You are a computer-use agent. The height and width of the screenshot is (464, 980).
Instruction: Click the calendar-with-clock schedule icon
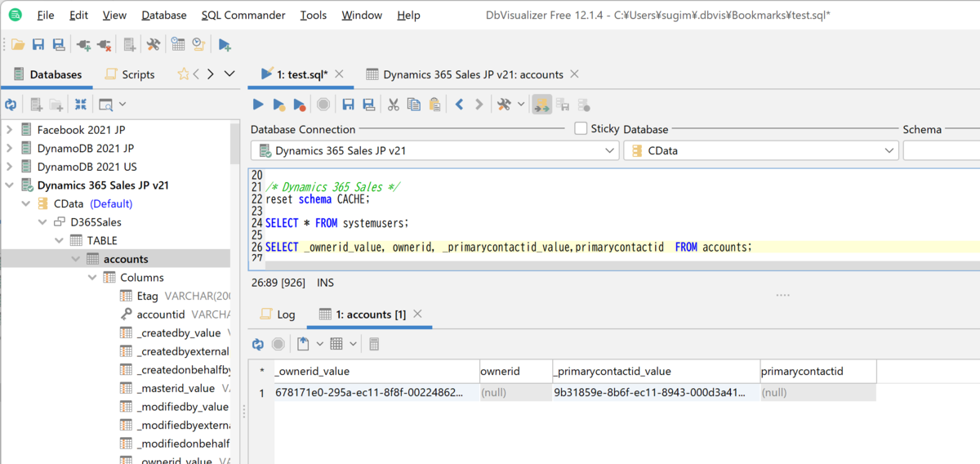click(x=178, y=44)
